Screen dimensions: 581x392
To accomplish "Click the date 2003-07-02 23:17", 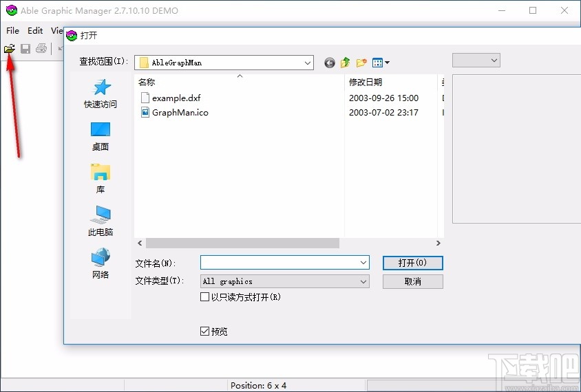I will click(x=383, y=113).
